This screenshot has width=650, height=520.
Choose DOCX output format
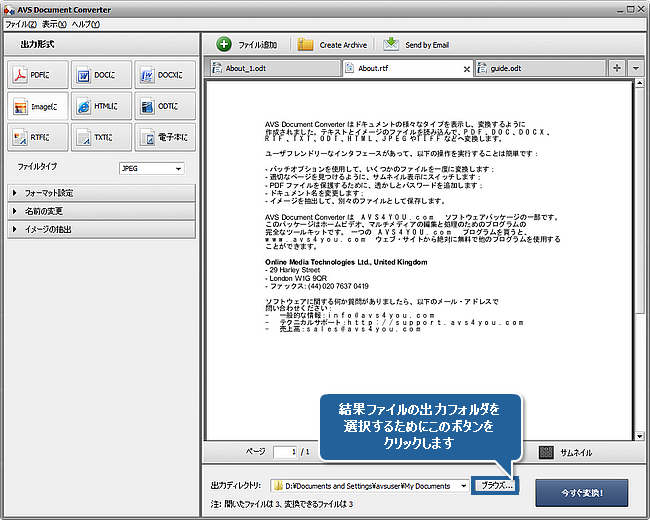click(x=165, y=75)
